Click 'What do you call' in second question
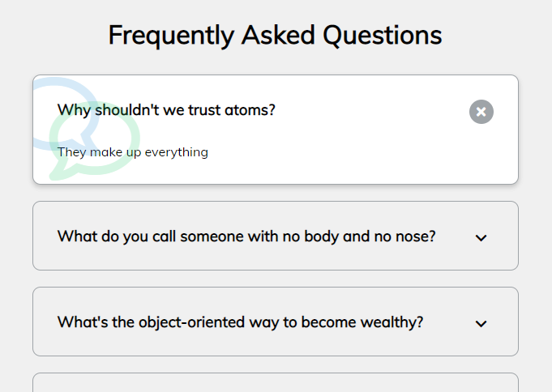Viewport: 552px width, 392px height. pos(117,236)
